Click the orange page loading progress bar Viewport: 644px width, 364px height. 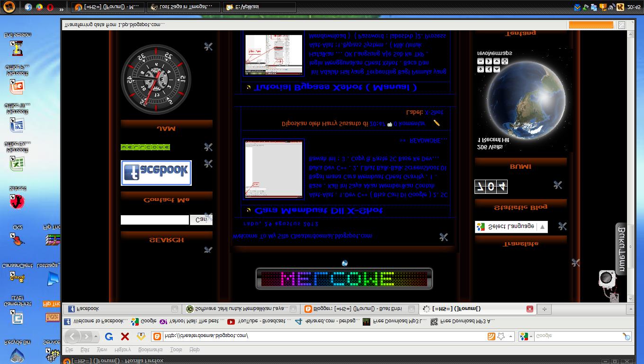(x=591, y=25)
